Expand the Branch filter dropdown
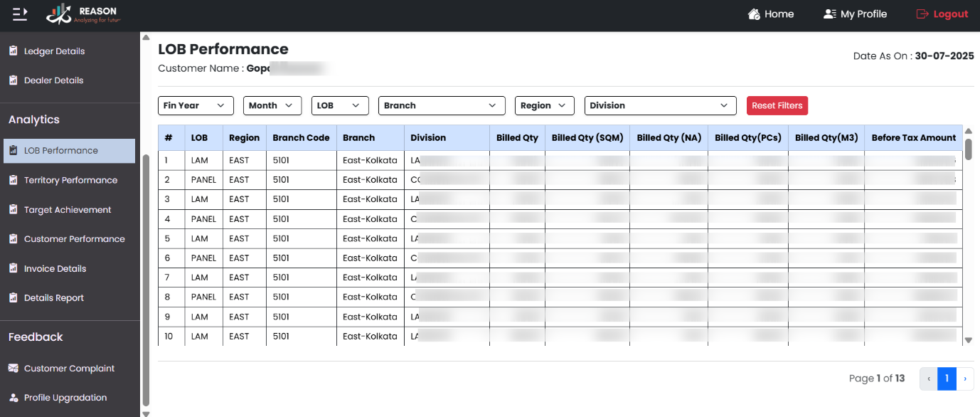 (x=441, y=105)
